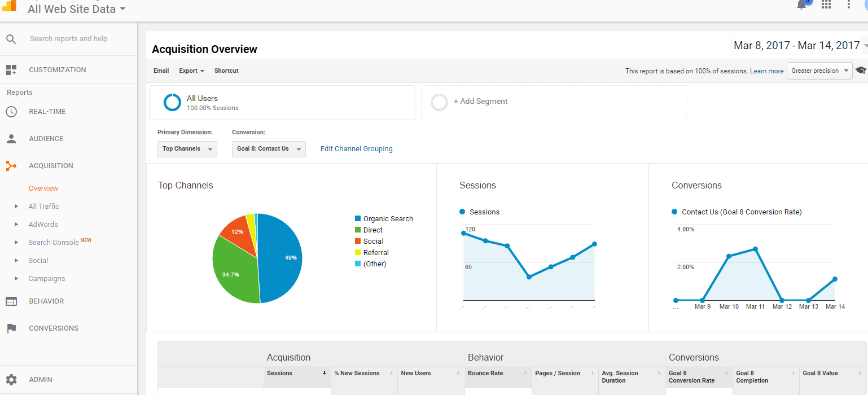The height and width of the screenshot is (395, 868).
Task: Open the Export dropdown
Action: pyautogui.click(x=191, y=71)
